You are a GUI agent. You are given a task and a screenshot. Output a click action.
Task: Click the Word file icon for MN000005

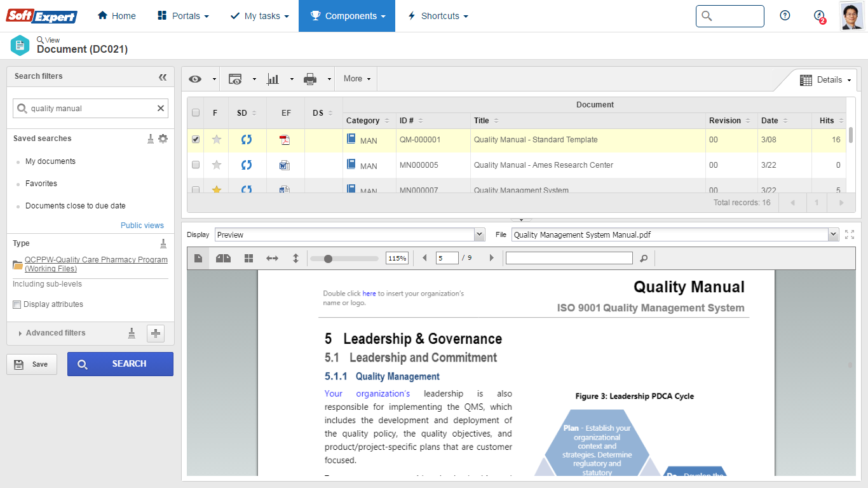(285, 165)
